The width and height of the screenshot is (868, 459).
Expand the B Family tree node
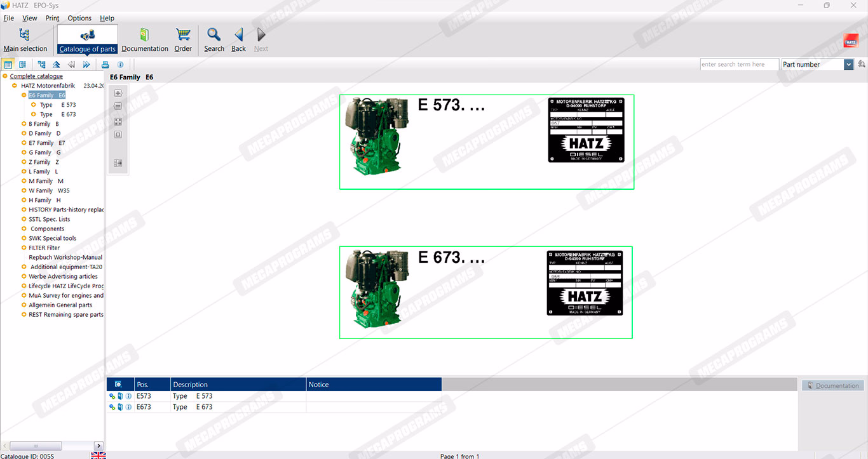23,124
